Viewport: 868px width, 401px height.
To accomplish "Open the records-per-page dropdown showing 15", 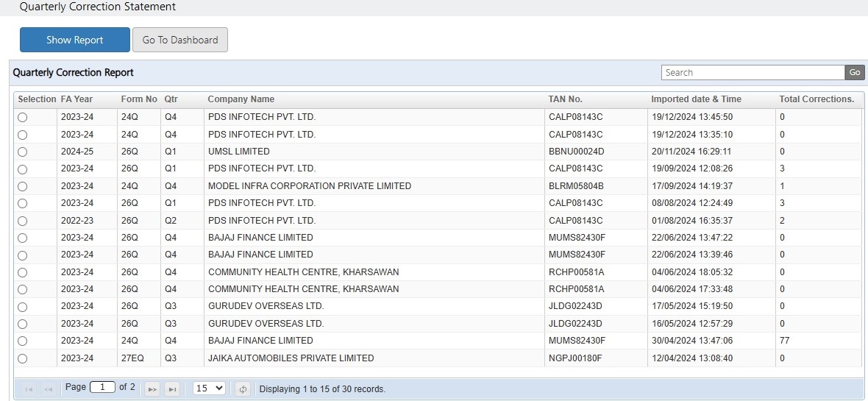I will (209, 388).
